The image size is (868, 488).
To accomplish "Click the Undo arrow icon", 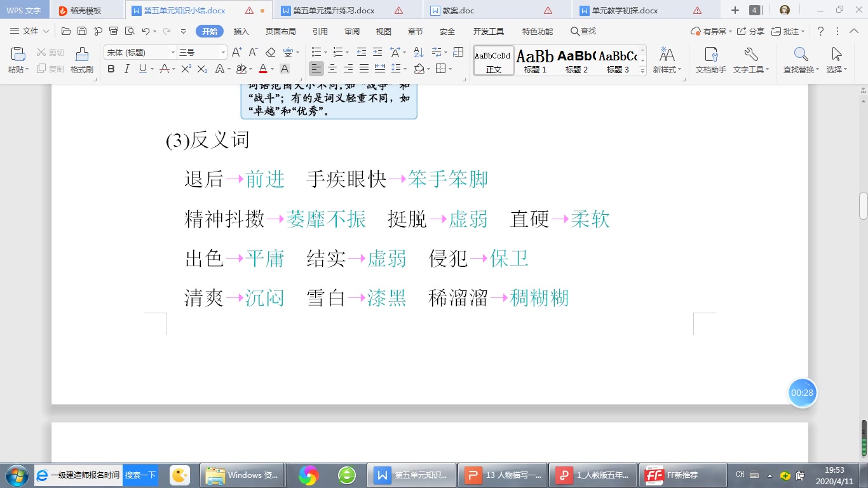I will pos(146,31).
